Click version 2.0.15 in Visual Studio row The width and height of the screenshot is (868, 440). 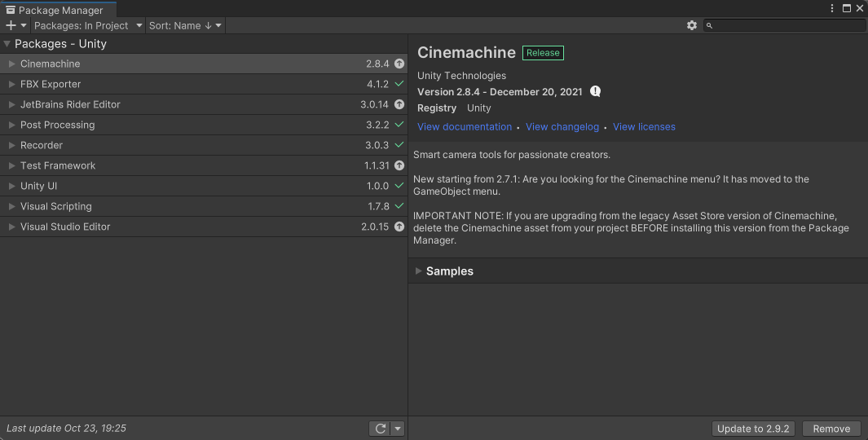pyautogui.click(x=375, y=227)
